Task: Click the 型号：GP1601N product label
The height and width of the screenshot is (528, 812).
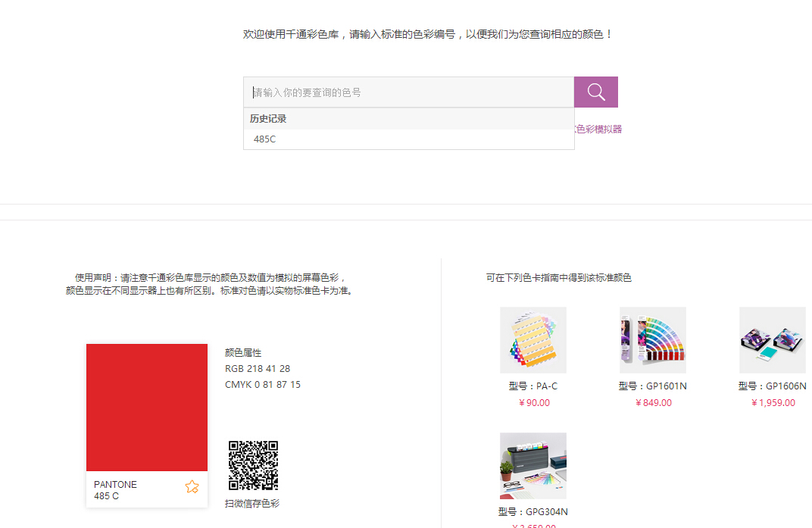Action: coord(652,386)
